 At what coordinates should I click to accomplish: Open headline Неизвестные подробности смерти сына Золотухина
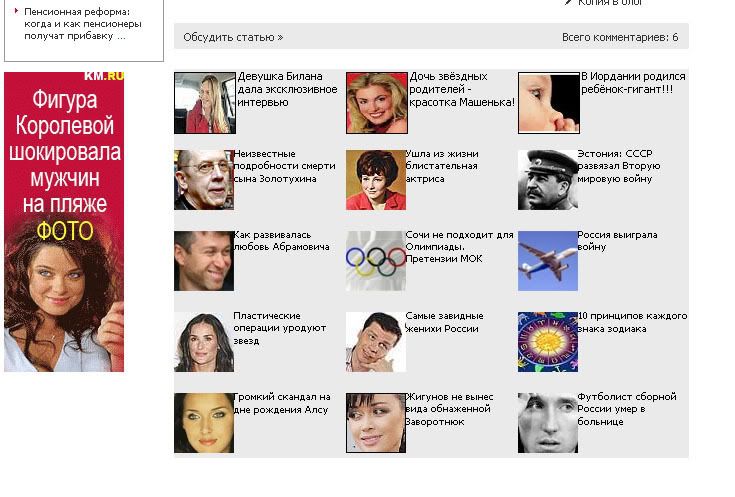coord(285,166)
